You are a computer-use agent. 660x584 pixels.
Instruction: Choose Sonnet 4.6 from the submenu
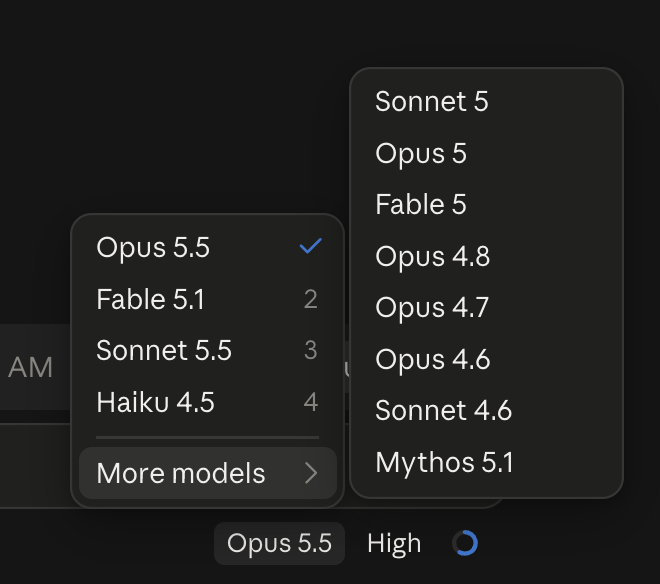[x=486, y=411]
